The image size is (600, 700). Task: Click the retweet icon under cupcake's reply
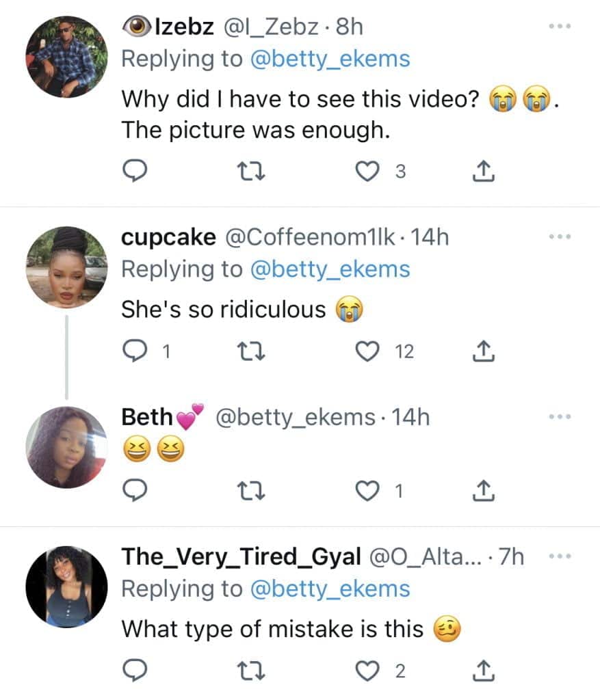(252, 352)
